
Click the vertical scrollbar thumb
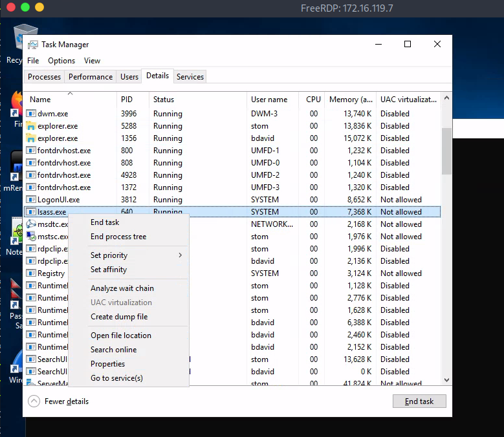coord(446,151)
